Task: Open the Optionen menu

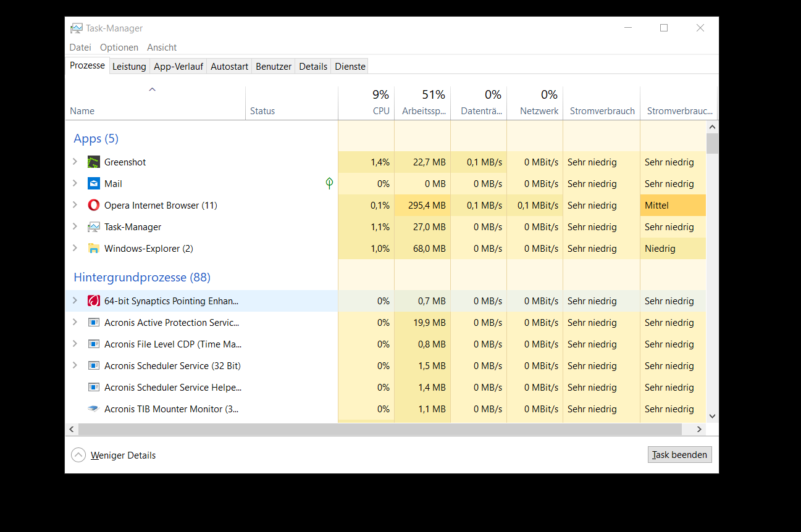Action: coord(119,48)
